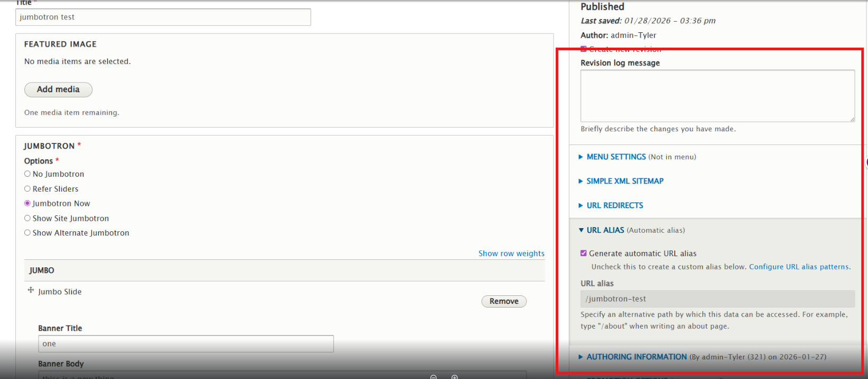This screenshot has height=379, width=868.
Task: Remove the Jumbo Slide item
Action: [503, 301]
